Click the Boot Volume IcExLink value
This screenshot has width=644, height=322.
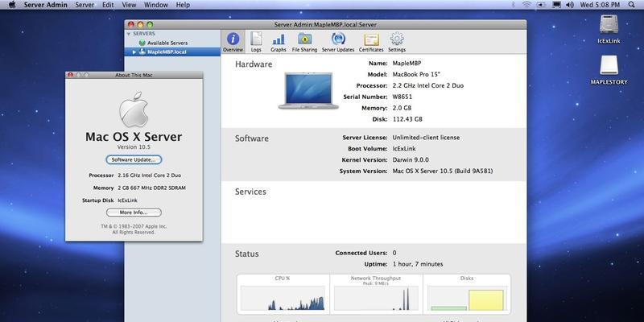[x=405, y=149]
